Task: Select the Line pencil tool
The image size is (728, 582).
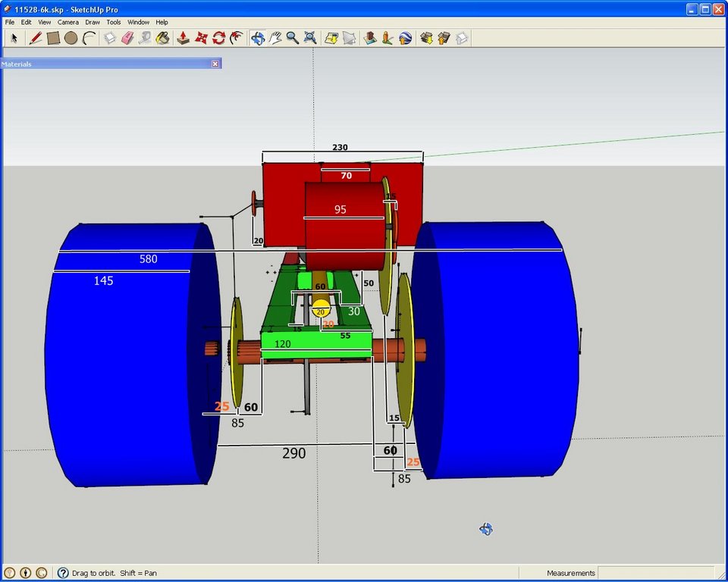Action: (x=36, y=38)
